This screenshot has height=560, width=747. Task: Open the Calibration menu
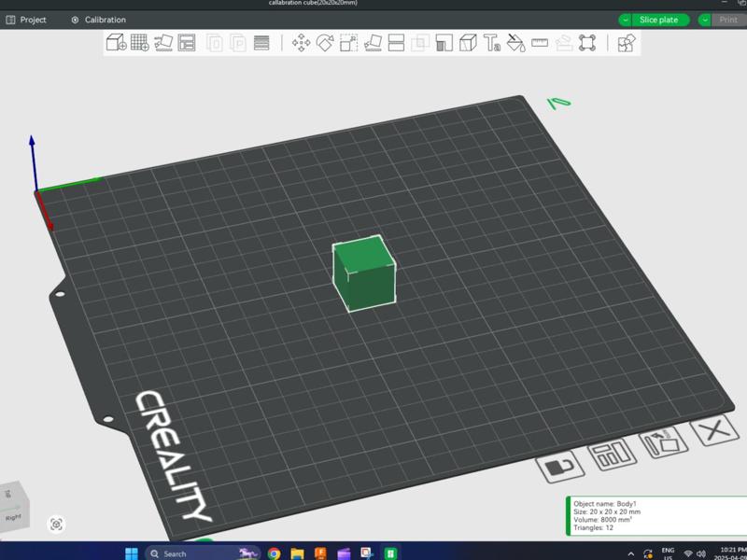pos(99,20)
